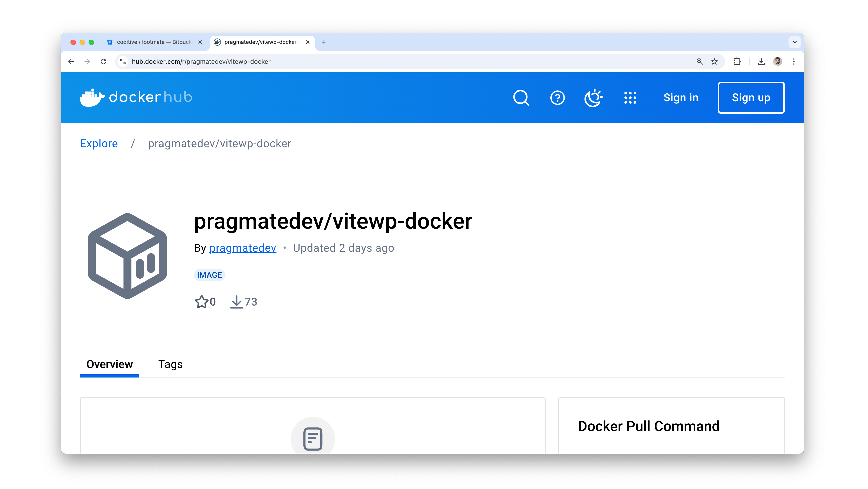Viewport: 868px width, 489px height.
Task: Open Chrome downloads icon
Action: coord(761,61)
